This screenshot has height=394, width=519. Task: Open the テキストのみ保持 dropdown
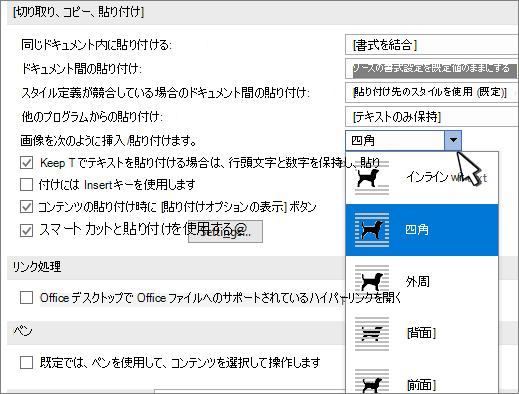(432, 117)
